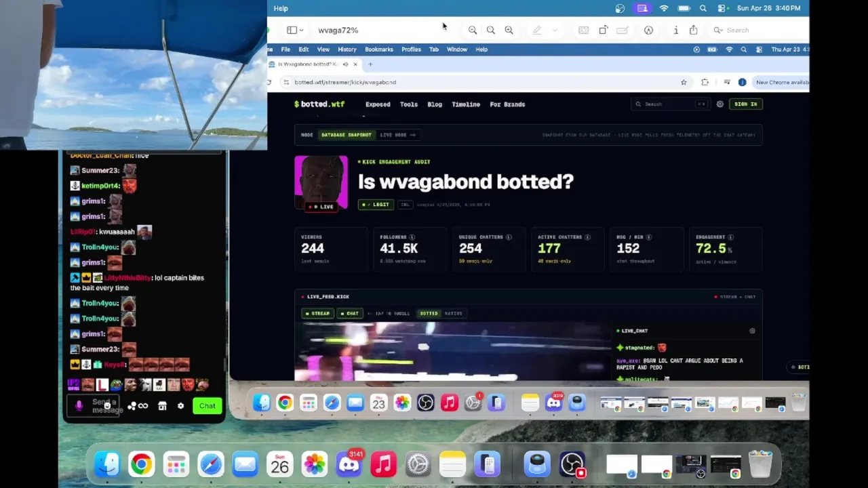The height and width of the screenshot is (488, 868).
Task: Open Preview sidebar view options
Action: coord(295,30)
